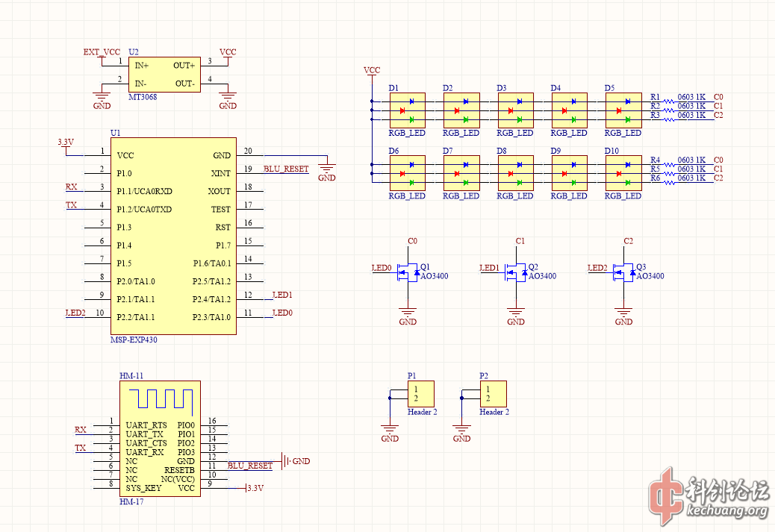Select the D1 RGB LED symbol

(407, 110)
